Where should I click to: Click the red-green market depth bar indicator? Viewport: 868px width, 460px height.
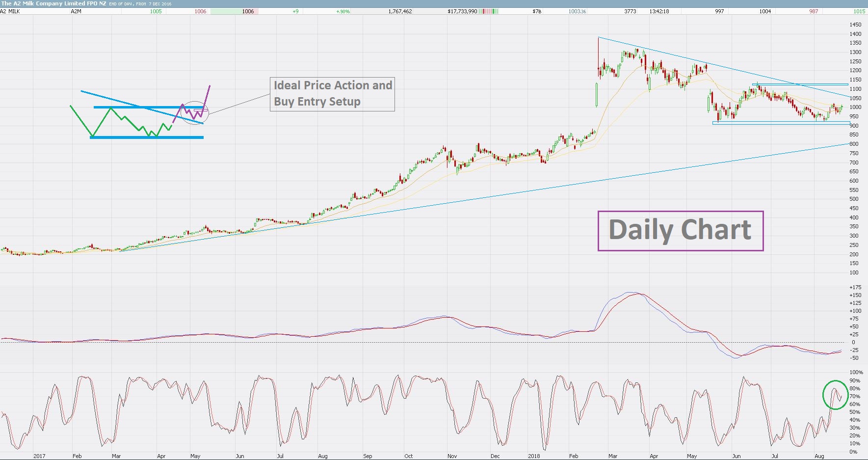(x=489, y=11)
